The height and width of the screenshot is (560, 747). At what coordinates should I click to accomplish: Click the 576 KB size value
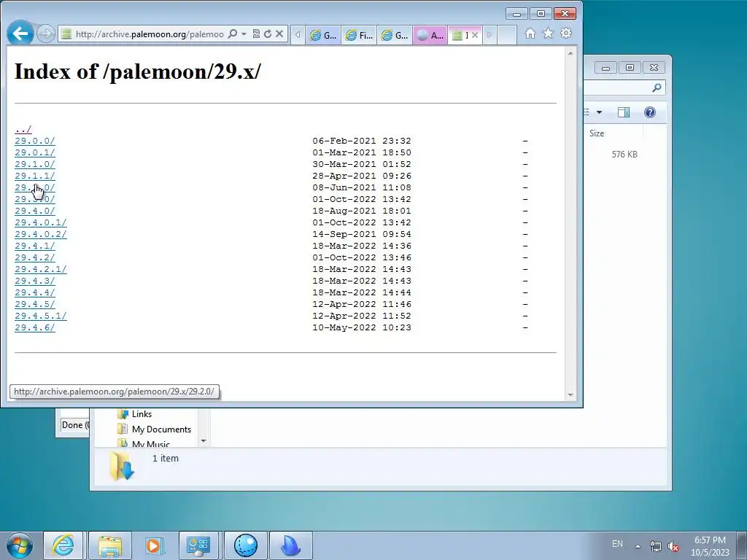[624, 155]
